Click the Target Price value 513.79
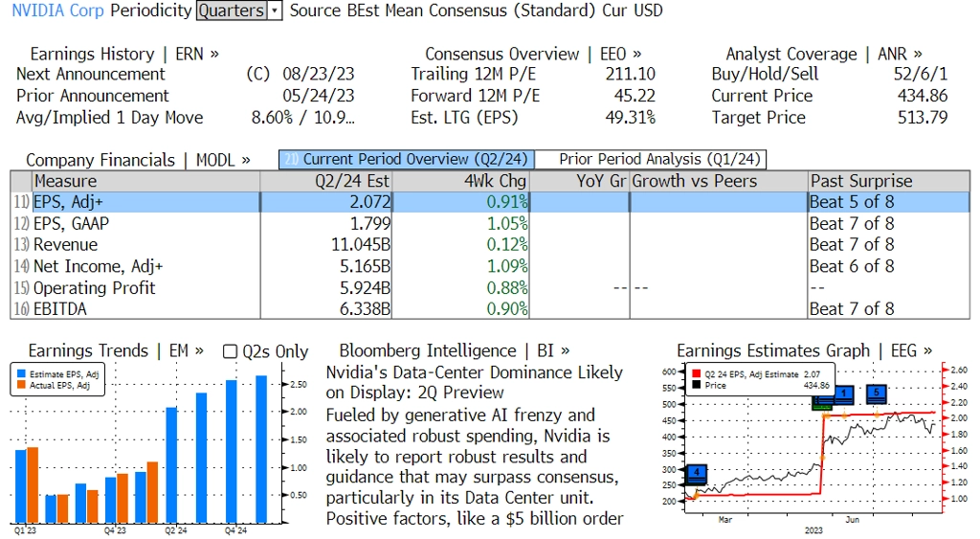 coord(923,118)
